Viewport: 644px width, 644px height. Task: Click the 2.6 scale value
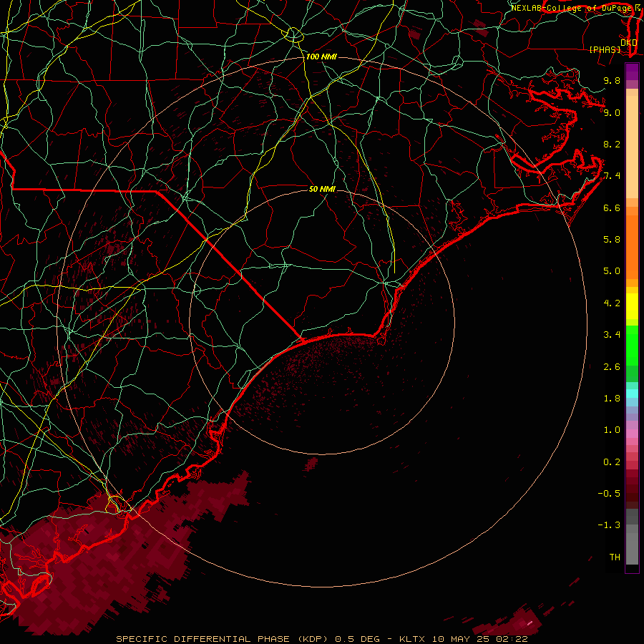[x=612, y=367]
